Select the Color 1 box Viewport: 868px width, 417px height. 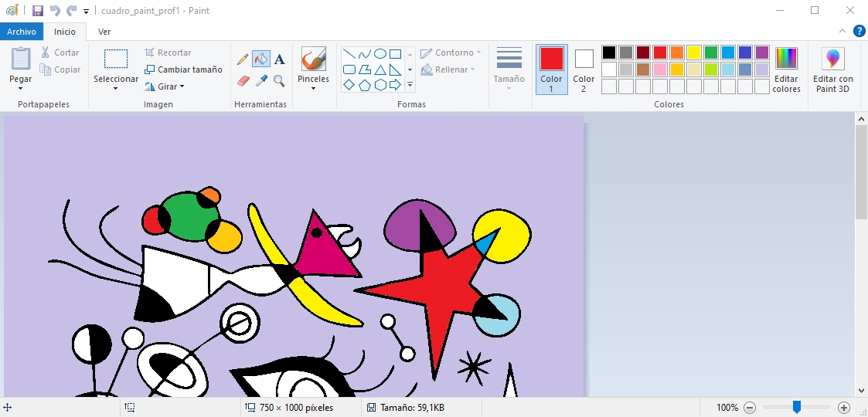(x=551, y=69)
